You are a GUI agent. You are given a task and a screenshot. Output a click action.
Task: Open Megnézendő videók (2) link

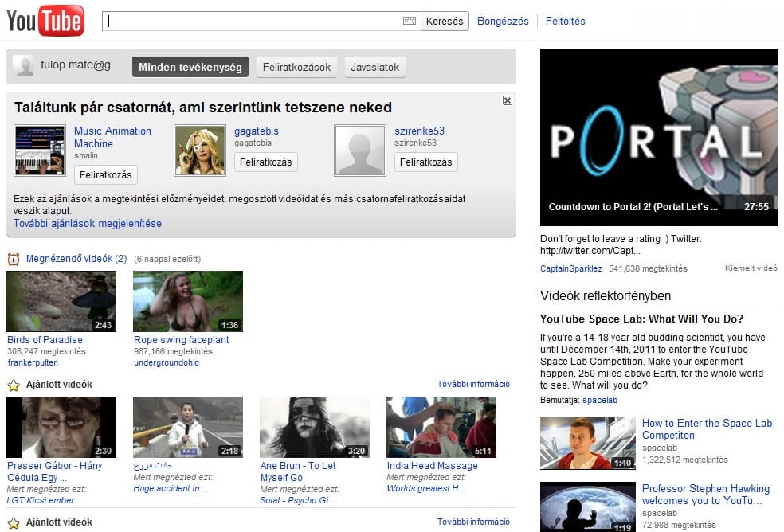point(76,259)
